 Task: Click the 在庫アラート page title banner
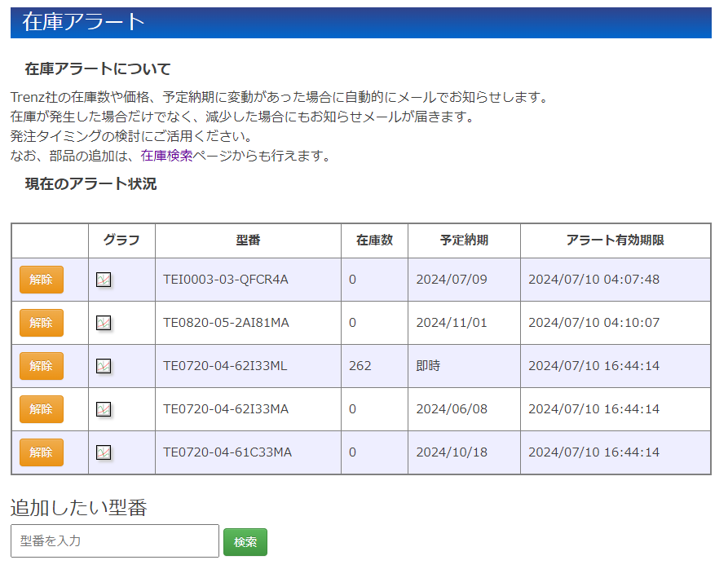pyautogui.click(x=360, y=23)
